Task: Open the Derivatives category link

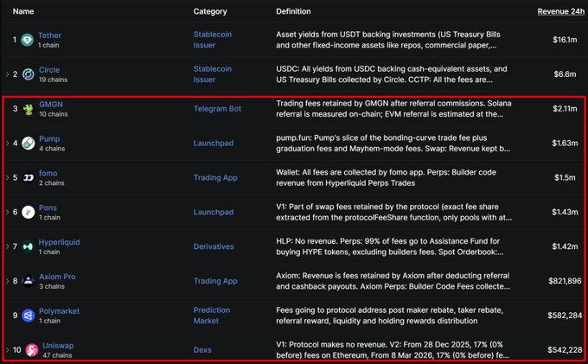Action: pyautogui.click(x=214, y=246)
